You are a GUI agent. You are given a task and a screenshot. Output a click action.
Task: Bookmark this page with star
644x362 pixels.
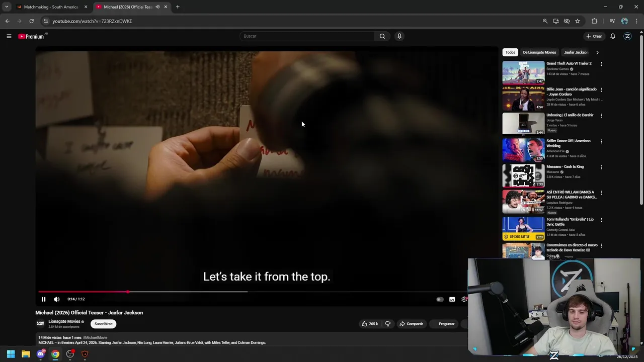coord(578,21)
